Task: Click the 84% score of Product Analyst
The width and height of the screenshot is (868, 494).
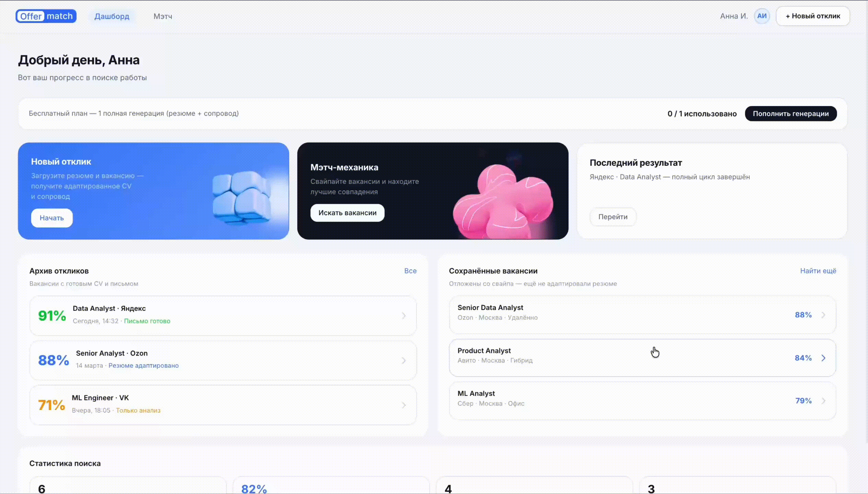Action: point(803,358)
